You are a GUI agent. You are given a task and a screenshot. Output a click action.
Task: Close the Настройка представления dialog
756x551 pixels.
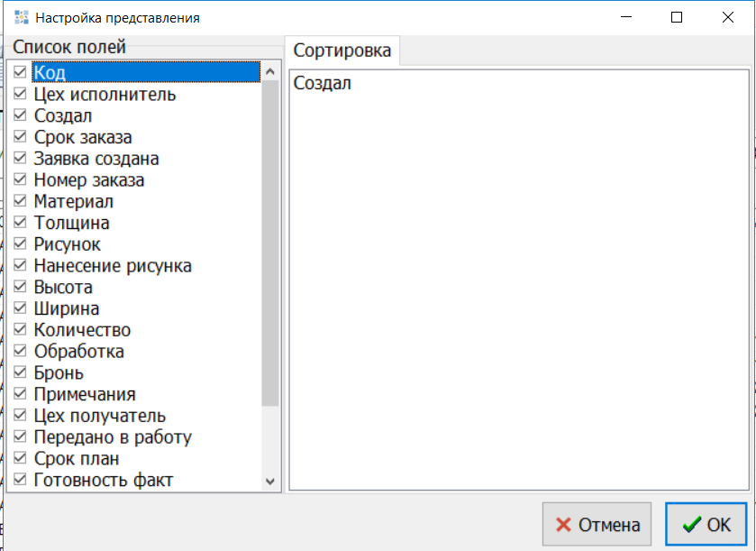726,18
